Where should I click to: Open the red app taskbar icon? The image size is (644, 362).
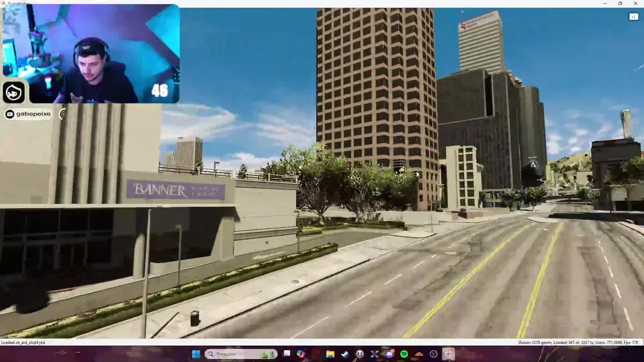pos(315,354)
